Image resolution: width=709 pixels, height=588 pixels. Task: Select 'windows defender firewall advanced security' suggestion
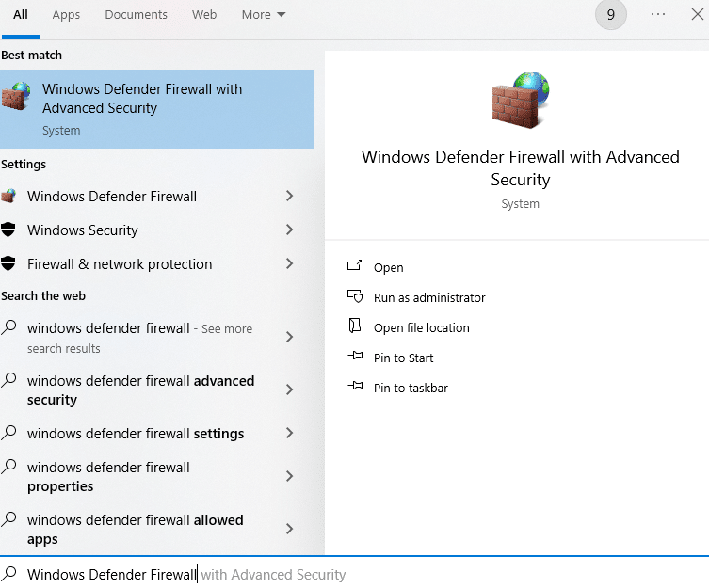pos(140,390)
